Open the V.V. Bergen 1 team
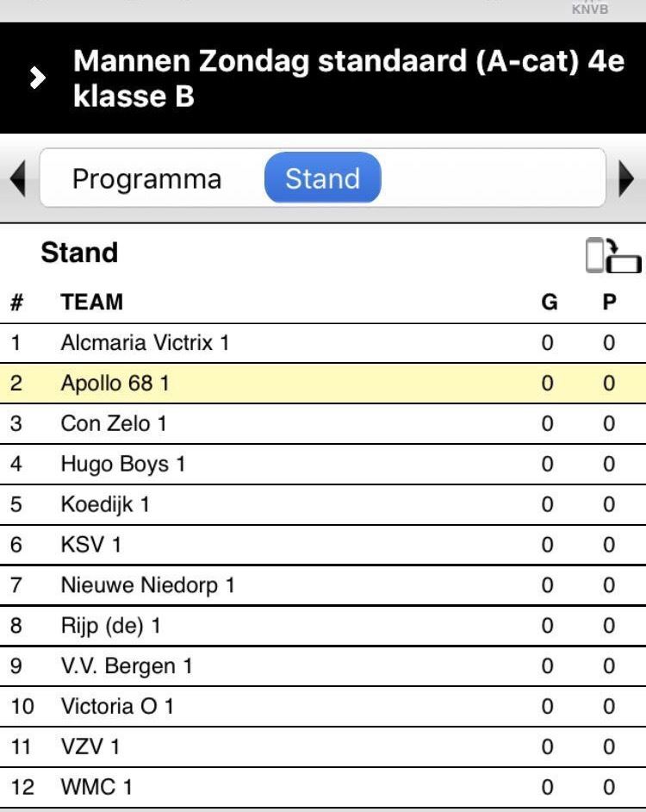The image size is (646, 812). pyautogui.click(x=323, y=666)
